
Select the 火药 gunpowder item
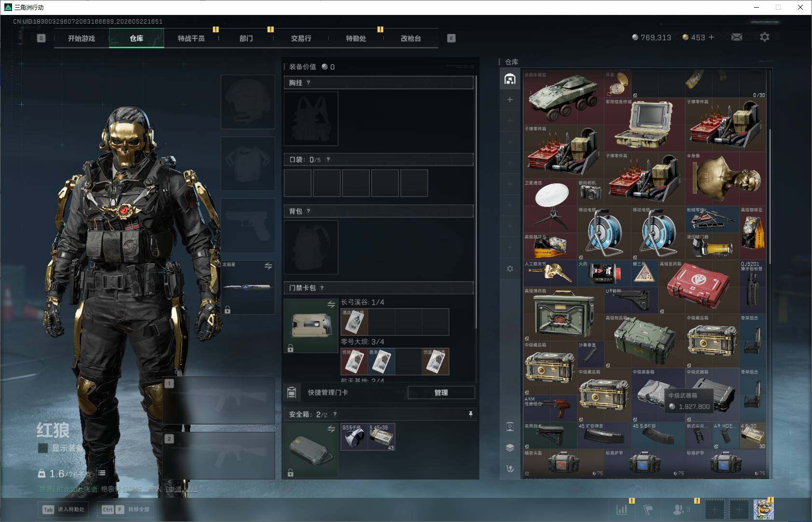click(604, 273)
